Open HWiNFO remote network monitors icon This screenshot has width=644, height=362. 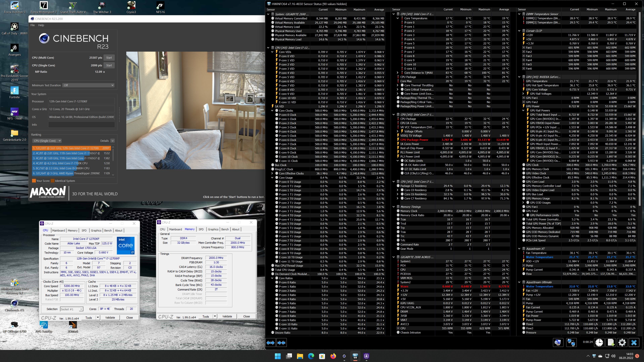point(571,342)
